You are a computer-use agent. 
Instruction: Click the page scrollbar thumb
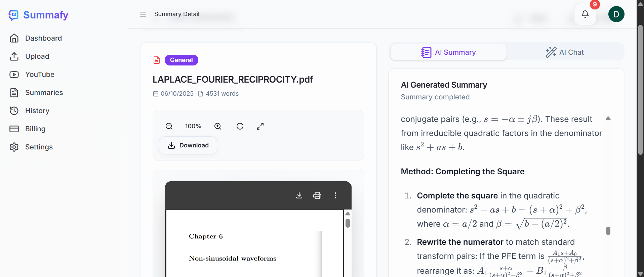(x=640, y=90)
